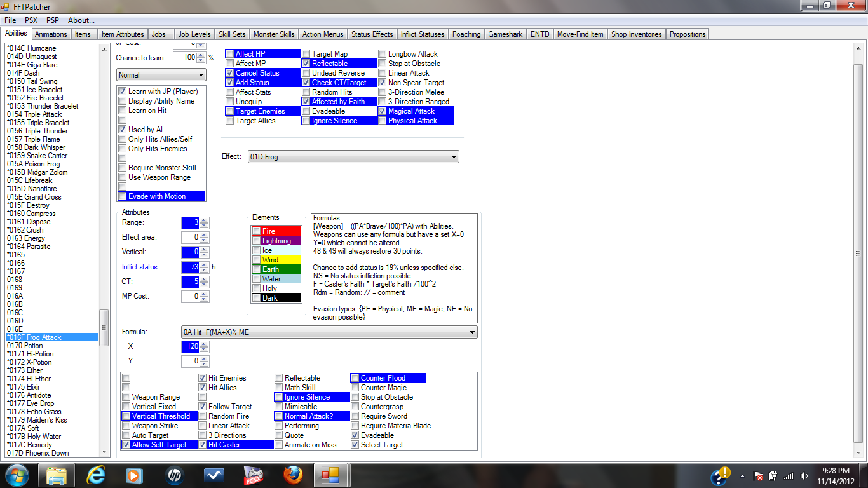This screenshot has width=868, height=488.
Task: Open the About... menu
Action: tap(81, 20)
